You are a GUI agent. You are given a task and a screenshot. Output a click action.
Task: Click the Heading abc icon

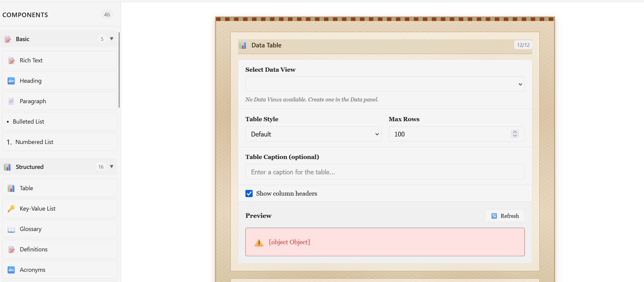[x=11, y=81]
